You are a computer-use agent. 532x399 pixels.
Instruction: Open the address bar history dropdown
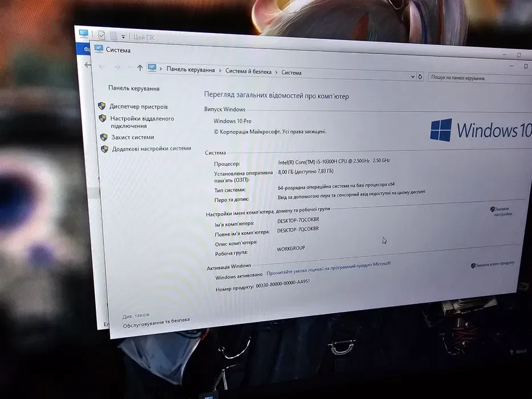click(x=413, y=76)
